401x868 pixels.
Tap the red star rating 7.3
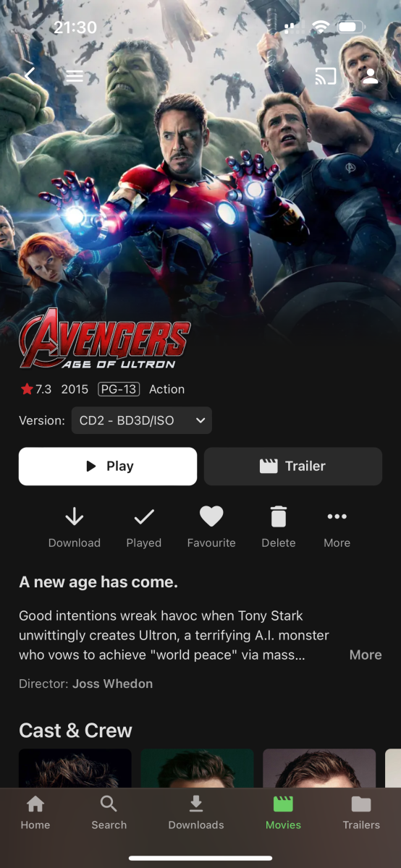click(36, 389)
